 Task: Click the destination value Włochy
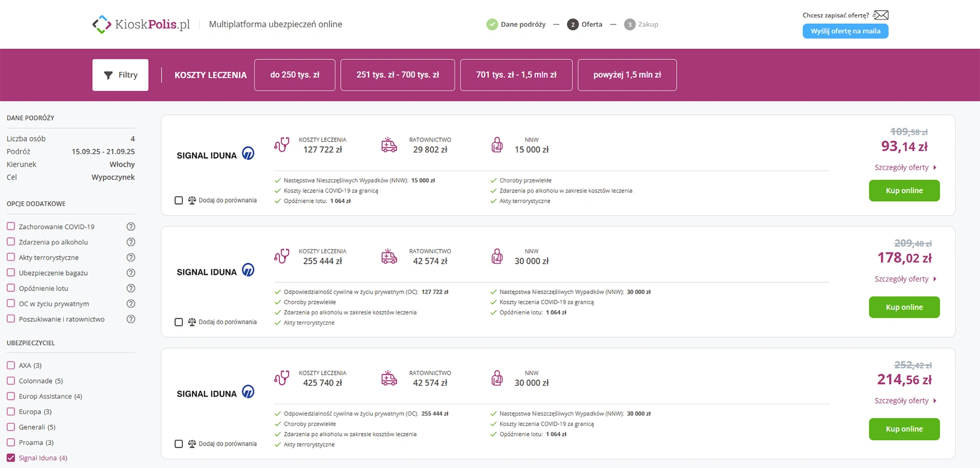122,165
